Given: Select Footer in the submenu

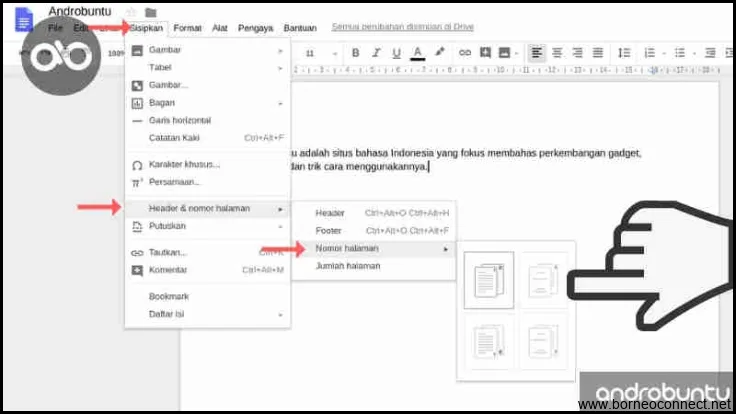Looking at the screenshot, I should (x=374, y=231).
